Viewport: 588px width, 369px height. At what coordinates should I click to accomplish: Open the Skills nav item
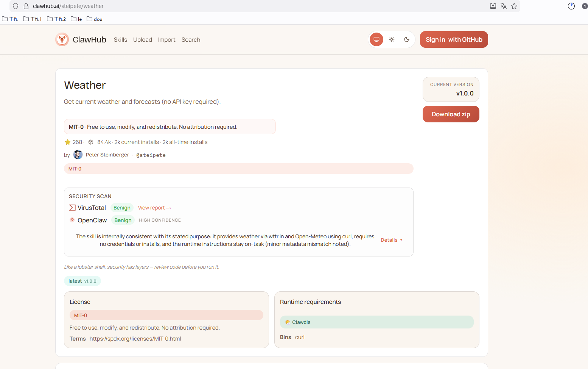tap(120, 40)
